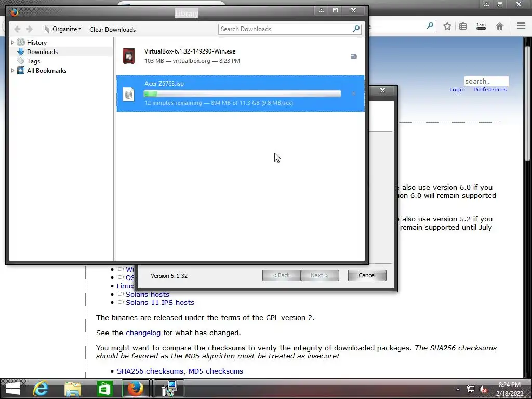Open Firefox bookmarks list icon
This screenshot has width=532, height=399.
tap(463, 26)
